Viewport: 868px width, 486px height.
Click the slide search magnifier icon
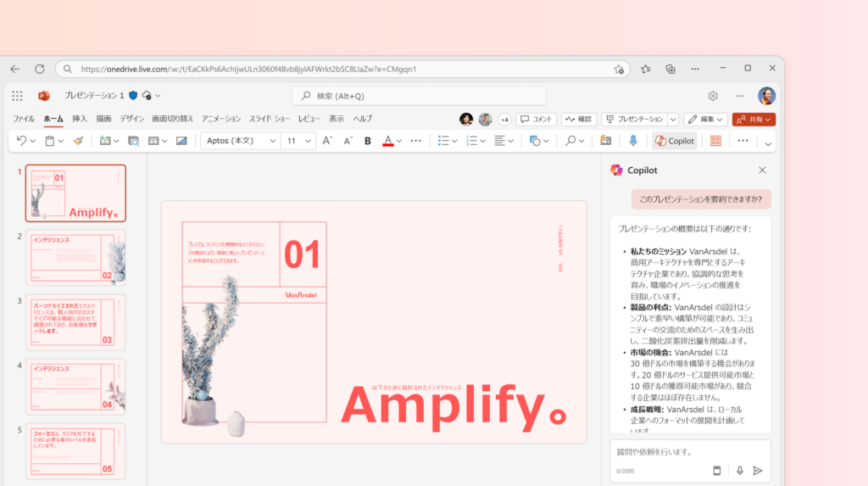tap(133, 141)
